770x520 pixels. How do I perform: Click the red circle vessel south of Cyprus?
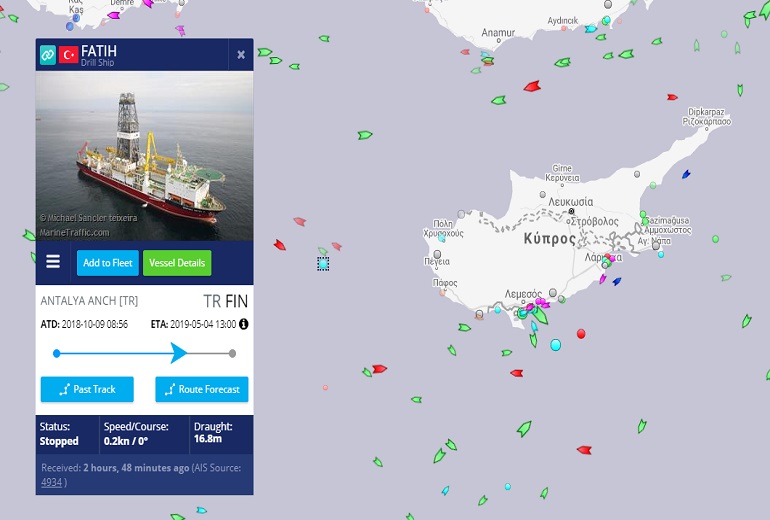coord(581,334)
